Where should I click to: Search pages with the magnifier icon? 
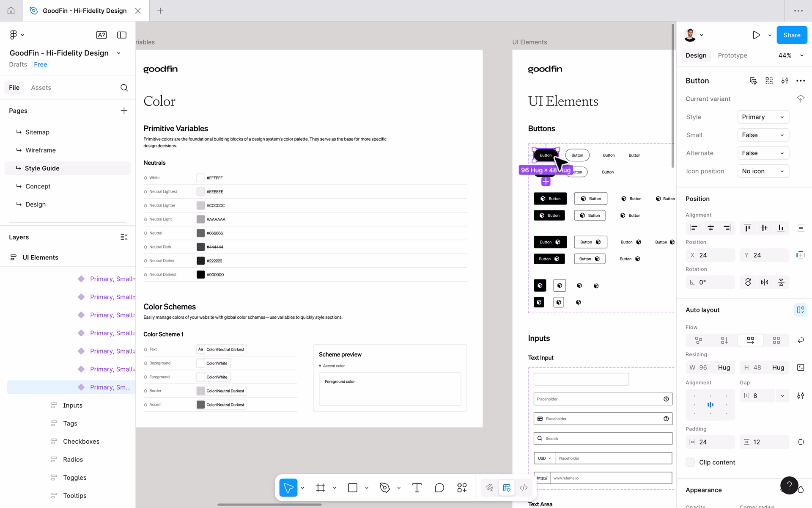[x=124, y=88]
